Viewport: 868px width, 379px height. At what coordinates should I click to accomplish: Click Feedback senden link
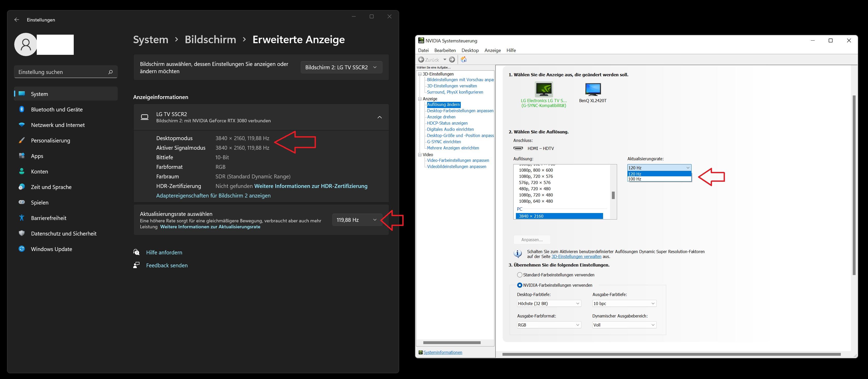click(167, 266)
